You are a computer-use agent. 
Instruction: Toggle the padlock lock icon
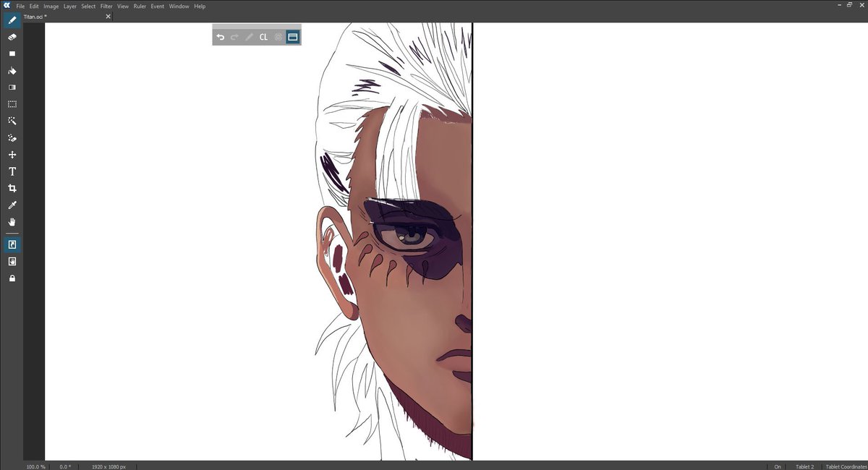12,278
